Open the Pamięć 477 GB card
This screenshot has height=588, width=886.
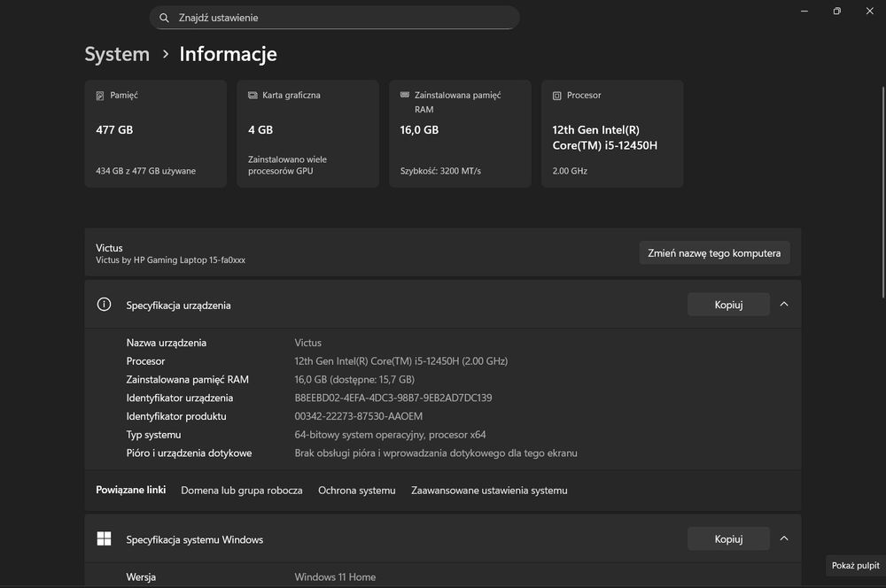point(155,134)
